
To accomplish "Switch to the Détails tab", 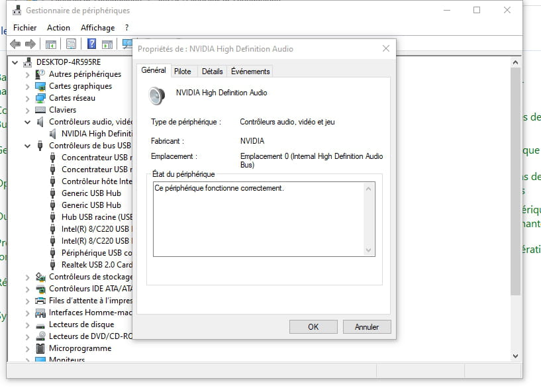I will (212, 72).
